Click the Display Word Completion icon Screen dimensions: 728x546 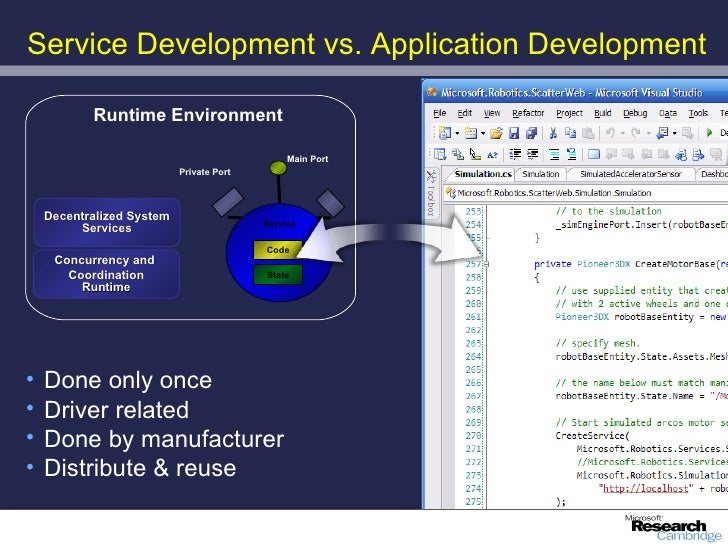point(492,155)
